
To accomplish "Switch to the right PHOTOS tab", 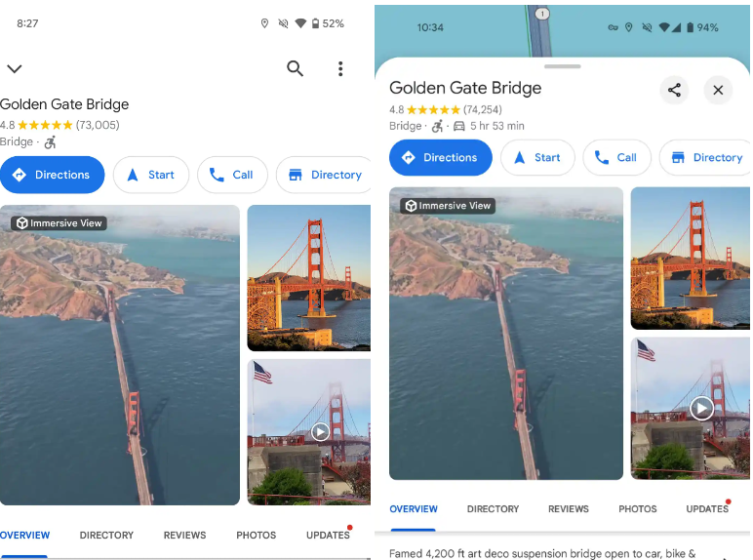I will [637, 508].
